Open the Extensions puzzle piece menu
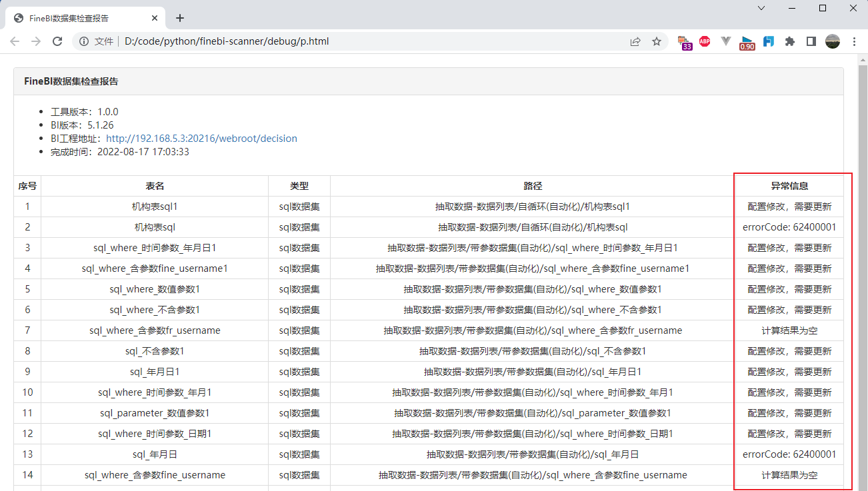Screen dimensions: 868x491 pyautogui.click(x=790, y=41)
